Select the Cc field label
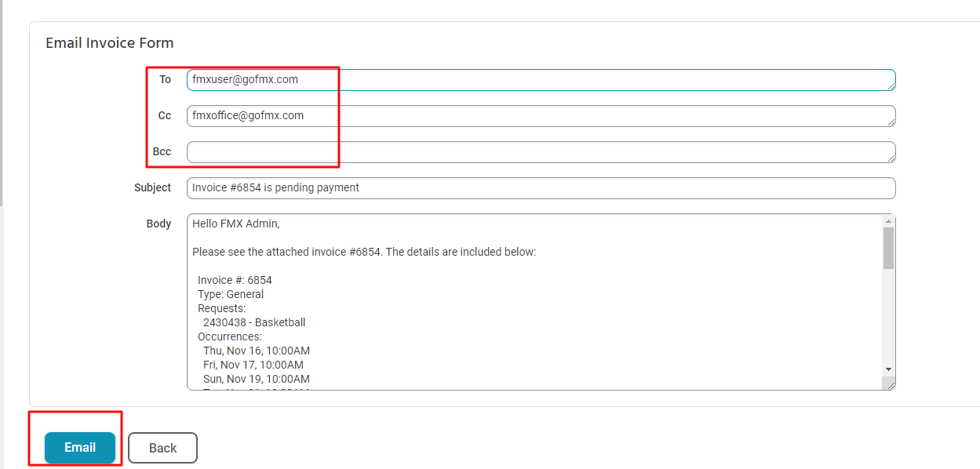This screenshot has height=469, width=980. pos(164,115)
